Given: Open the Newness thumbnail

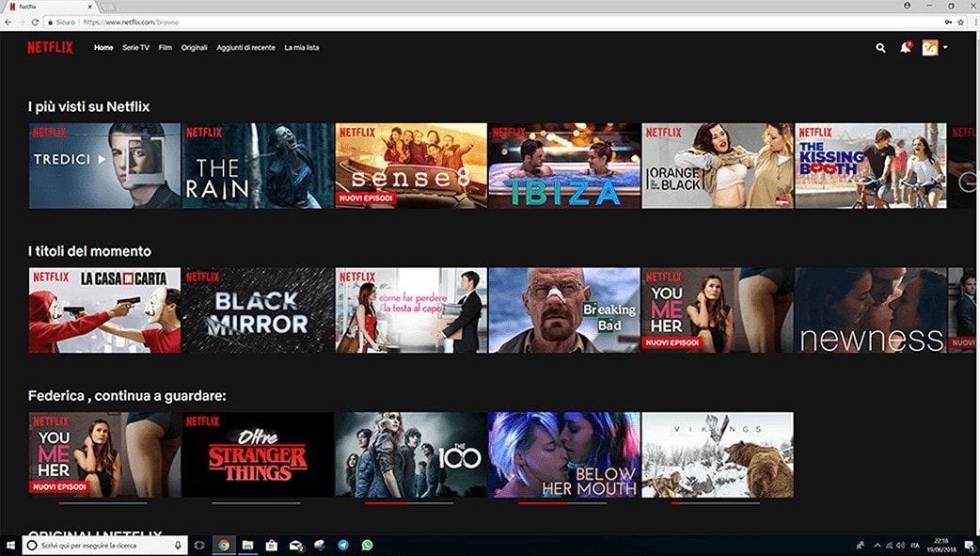Looking at the screenshot, I should [871, 310].
